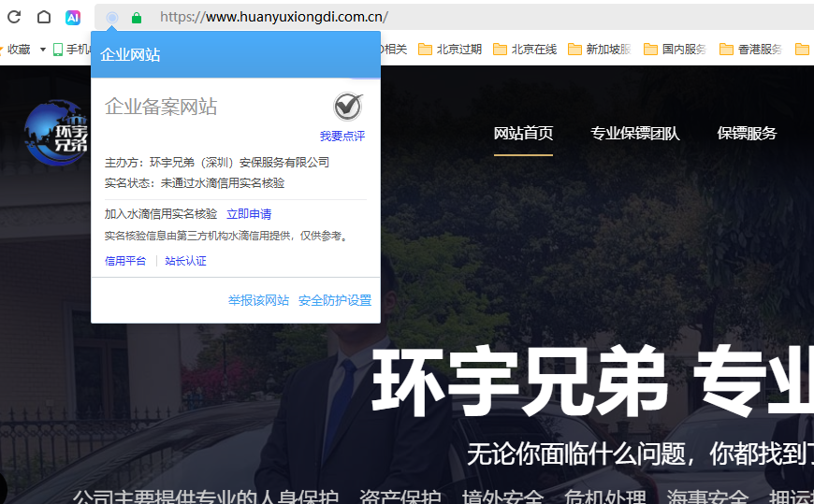Image resolution: width=814 pixels, height=504 pixels.
Task: Click the green secure padlock icon
Action: (x=137, y=17)
